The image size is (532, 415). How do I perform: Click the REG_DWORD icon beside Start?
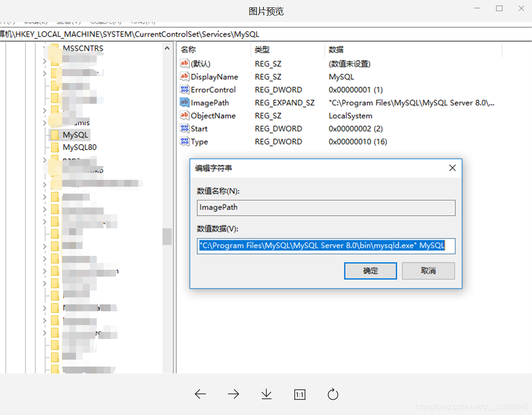[183, 128]
